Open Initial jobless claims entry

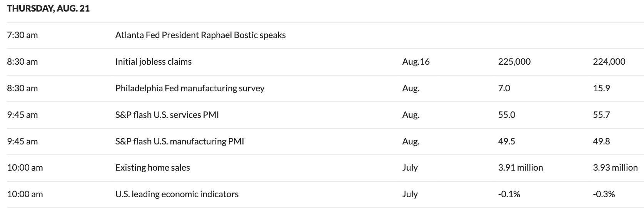pyautogui.click(x=153, y=62)
